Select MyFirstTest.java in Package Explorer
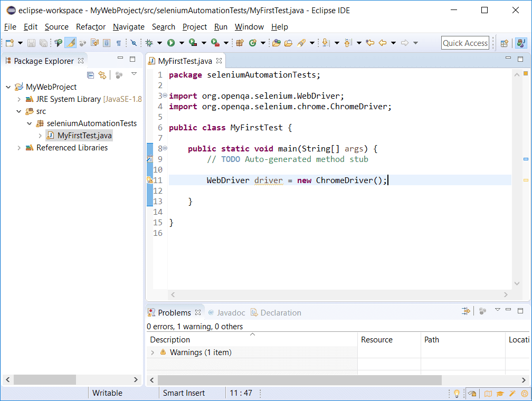The image size is (532, 401). [x=84, y=136]
